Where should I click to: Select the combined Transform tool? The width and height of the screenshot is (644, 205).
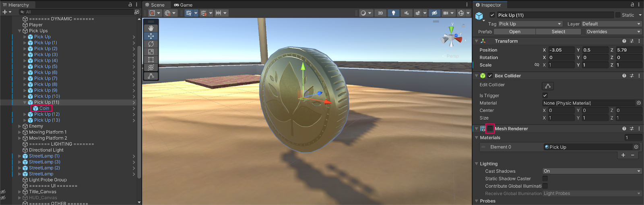tap(151, 68)
